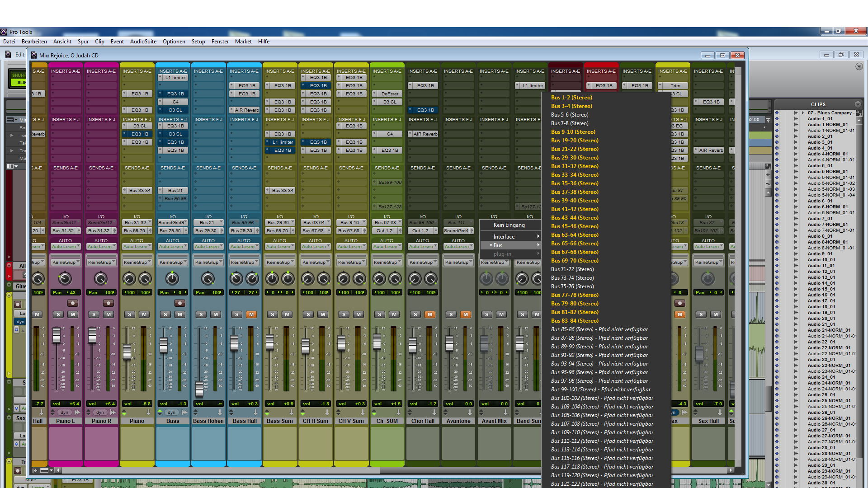Image resolution: width=868 pixels, height=488 pixels.
Task: Click the pan knob on Piano L
Action: point(65,279)
